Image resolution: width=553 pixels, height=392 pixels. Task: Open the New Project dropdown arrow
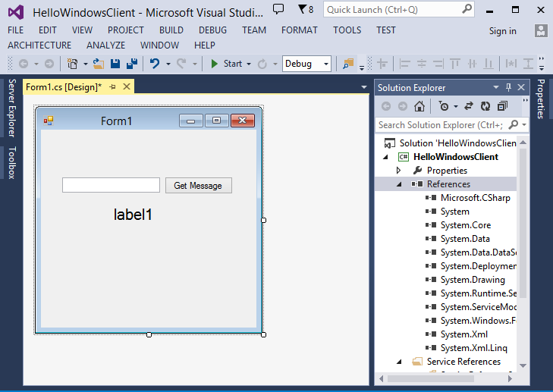coord(86,64)
